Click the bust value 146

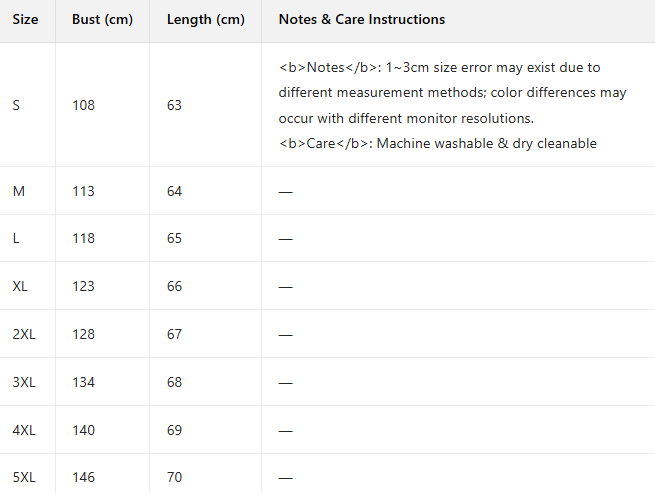coord(84,477)
